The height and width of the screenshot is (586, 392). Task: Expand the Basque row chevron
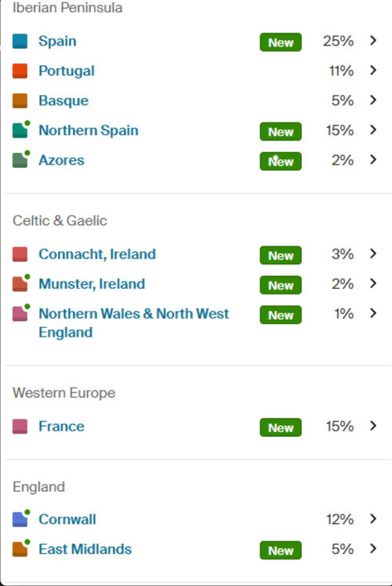pos(373,100)
